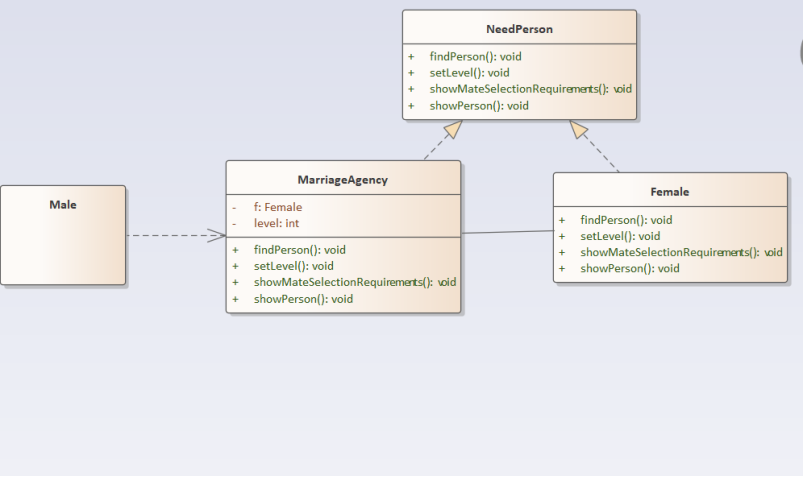Select findPerson() method in NeedPerson class
The image size is (803, 477).
[475, 56]
